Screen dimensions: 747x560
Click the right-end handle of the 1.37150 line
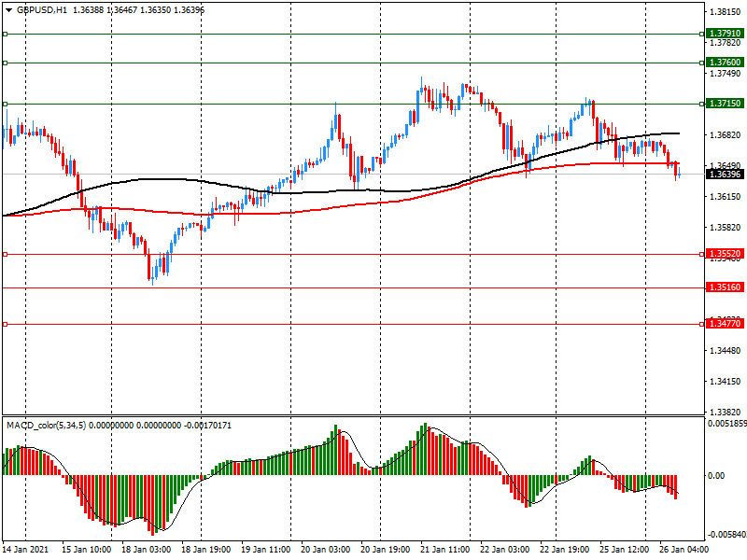coord(702,104)
